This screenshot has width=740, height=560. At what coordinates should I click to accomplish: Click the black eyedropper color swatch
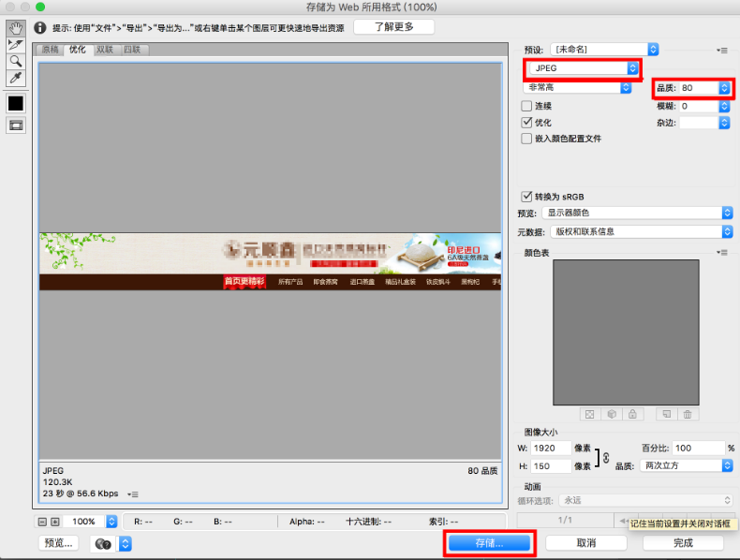16,103
